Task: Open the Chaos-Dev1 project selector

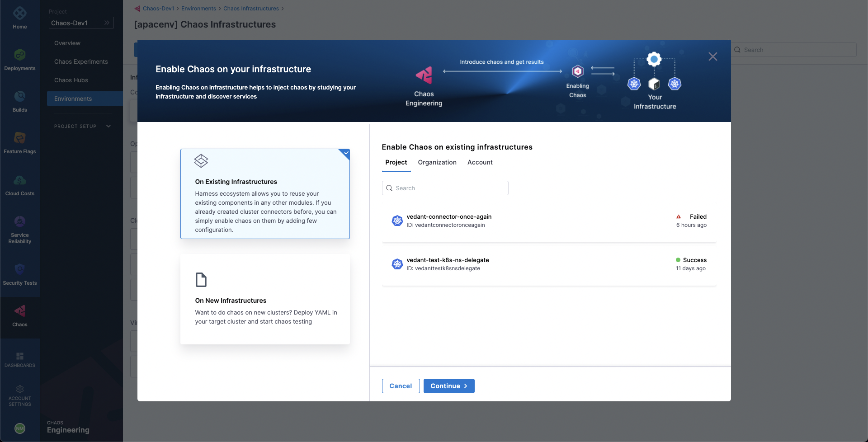Action: pos(81,23)
